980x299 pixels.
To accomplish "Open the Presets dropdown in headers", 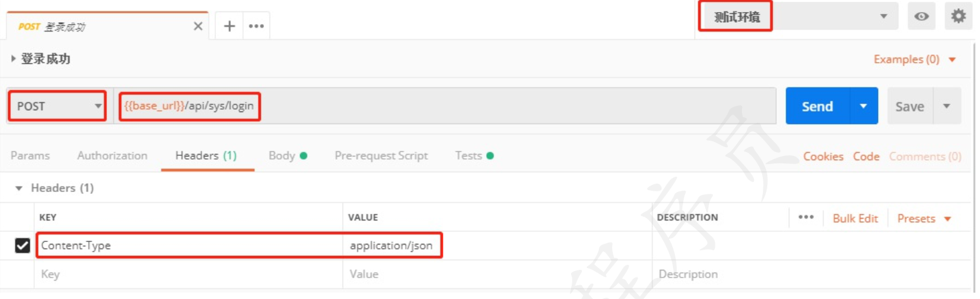I will pyautogui.click(x=924, y=219).
